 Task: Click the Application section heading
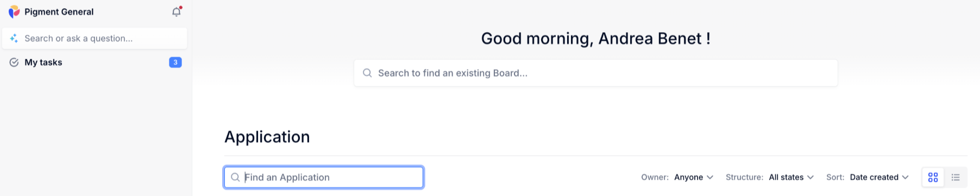267,137
